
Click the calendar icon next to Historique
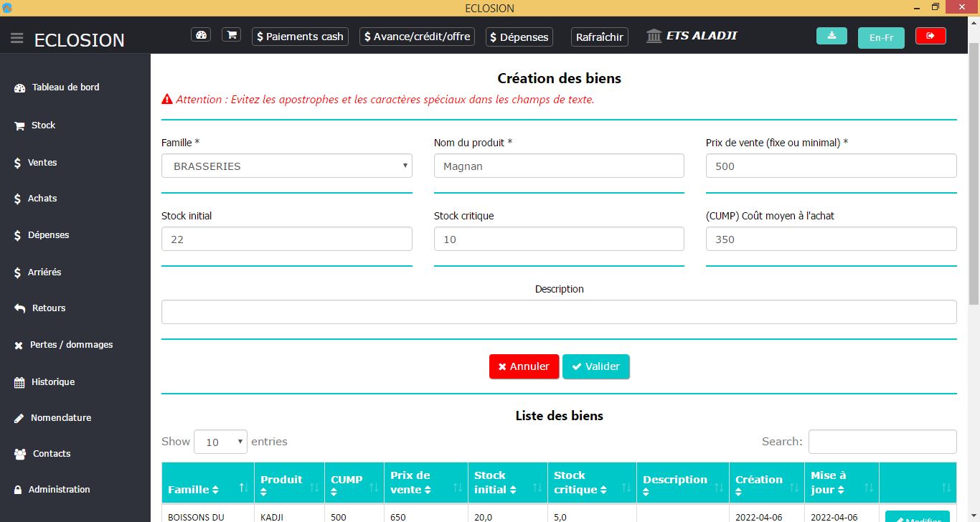19,382
